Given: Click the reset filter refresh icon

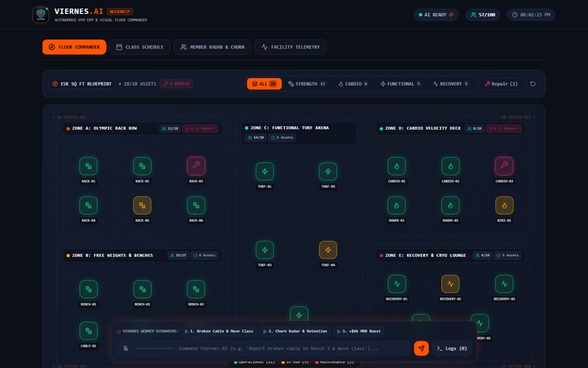Looking at the screenshot, I should click(533, 84).
